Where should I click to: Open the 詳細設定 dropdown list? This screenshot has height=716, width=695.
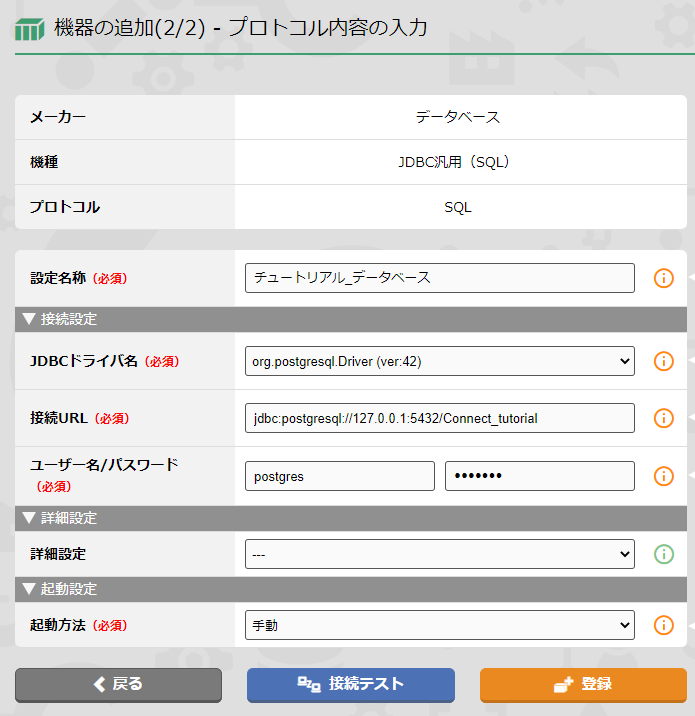point(439,553)
